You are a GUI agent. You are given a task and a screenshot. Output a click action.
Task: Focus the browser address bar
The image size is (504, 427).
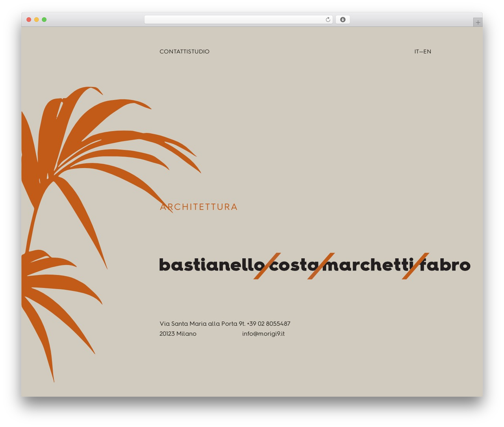pos(238,20)
